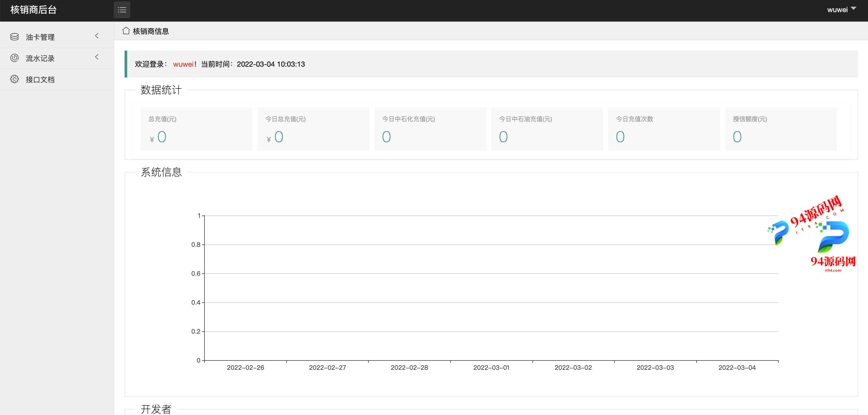Open 流水记录 menu item

[x=57, y=58]
